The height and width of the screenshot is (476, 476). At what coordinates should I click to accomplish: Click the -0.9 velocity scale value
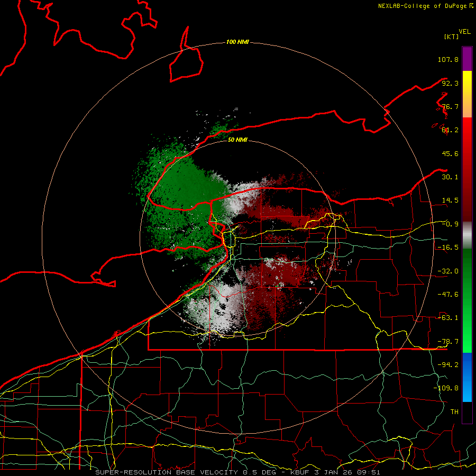pyautogui.click(x=450, y=224)
